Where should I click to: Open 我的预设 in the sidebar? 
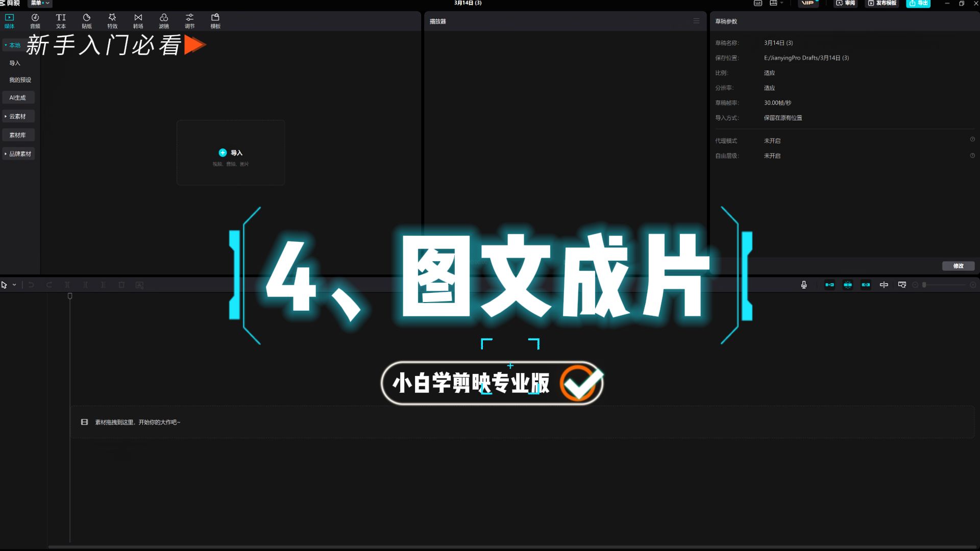point(20,80)
